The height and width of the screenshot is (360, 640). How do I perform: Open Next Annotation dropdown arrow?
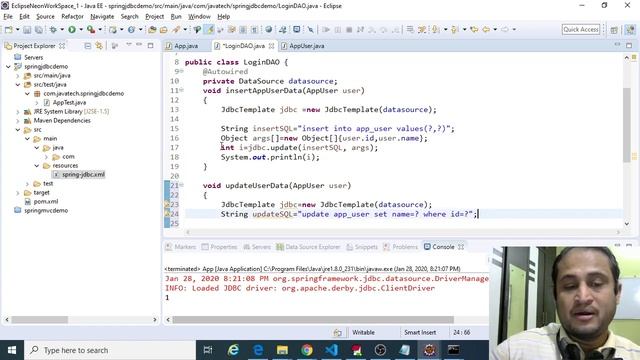[x=445, y=30]
